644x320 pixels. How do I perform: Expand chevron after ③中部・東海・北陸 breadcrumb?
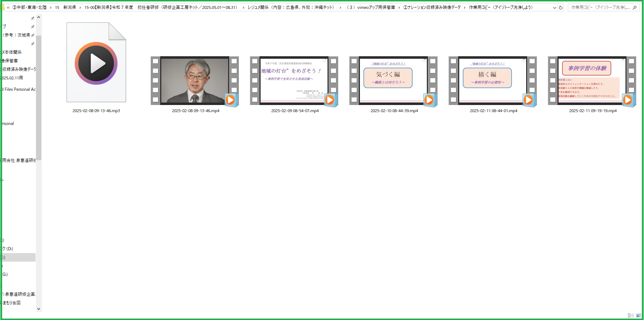coord(51,7)
